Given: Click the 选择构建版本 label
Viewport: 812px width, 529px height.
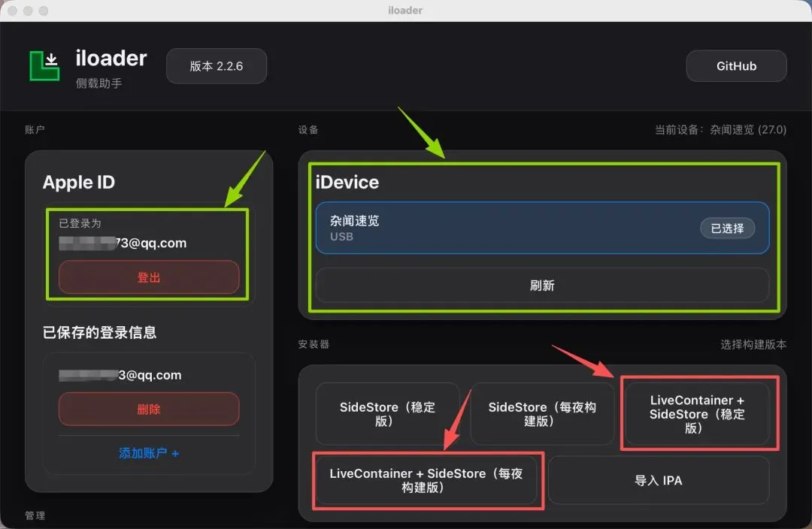Looking at the screenshot, I should coord(753,344).
